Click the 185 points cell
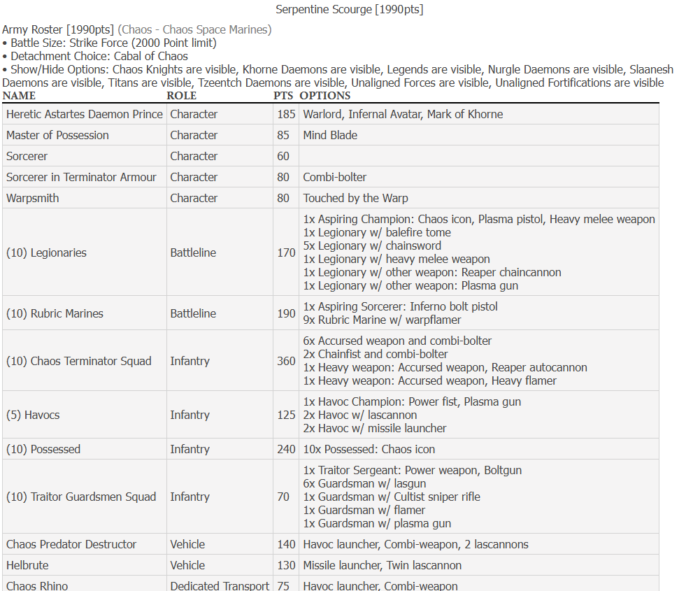 click(286, 114)
